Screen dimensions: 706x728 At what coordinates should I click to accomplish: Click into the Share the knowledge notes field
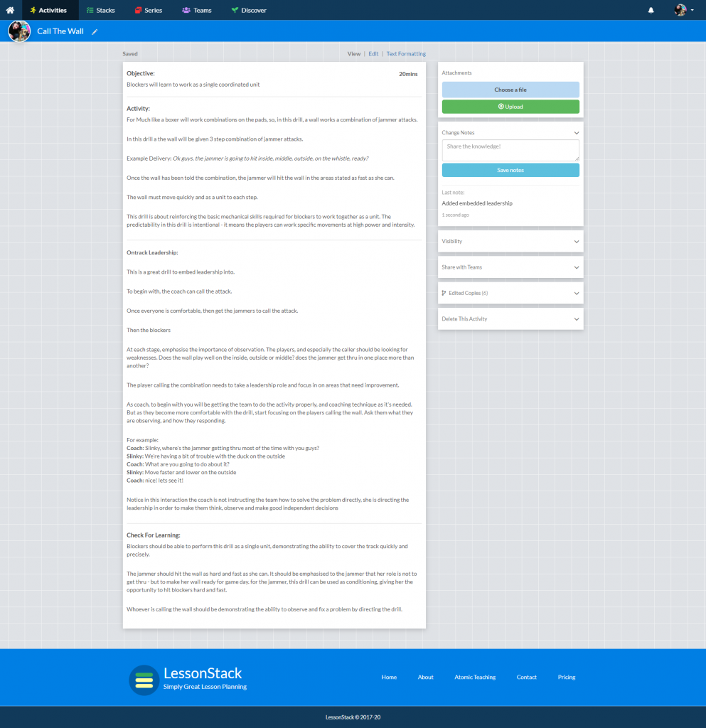click(510, 150)
